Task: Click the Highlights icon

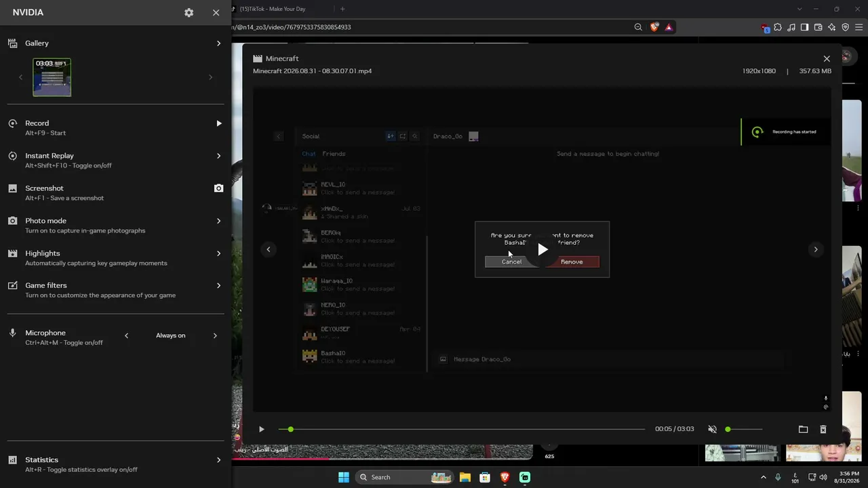Action: tap(12, 253)
